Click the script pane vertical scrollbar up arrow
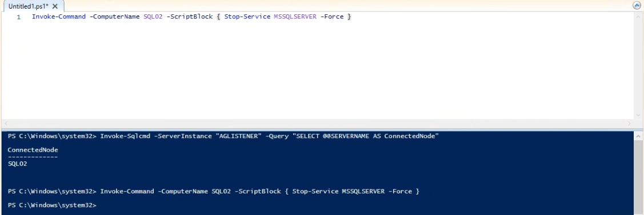The image size is (644, 215). [x=638, y=17]
